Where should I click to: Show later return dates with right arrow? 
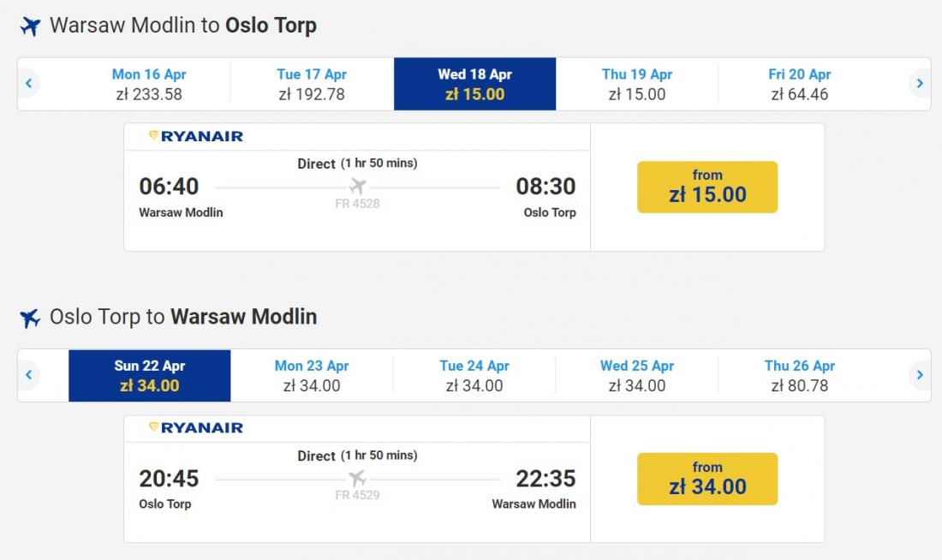pos(920,375)
